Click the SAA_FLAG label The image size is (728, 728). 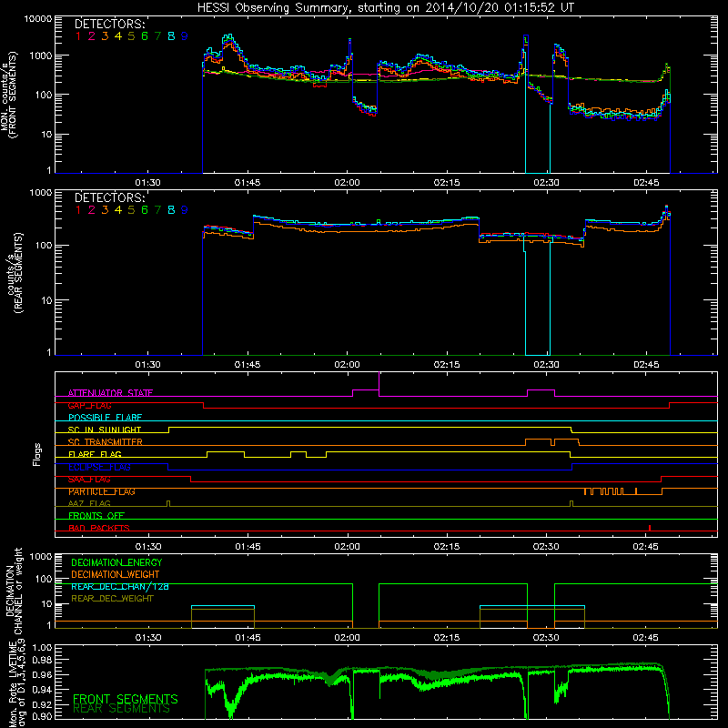(89, 480)
